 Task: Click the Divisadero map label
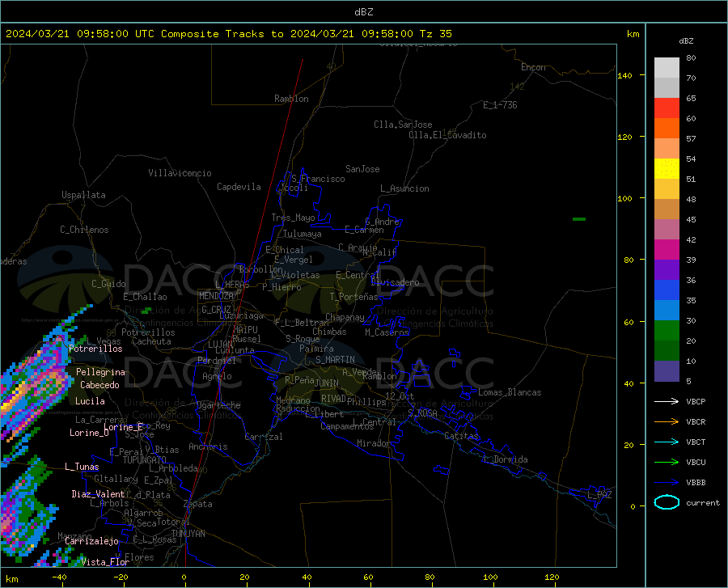(395, 282)
